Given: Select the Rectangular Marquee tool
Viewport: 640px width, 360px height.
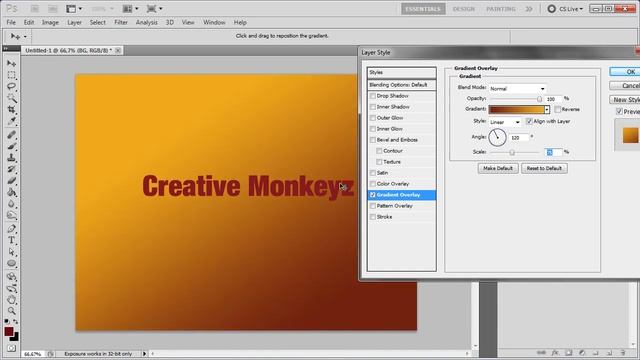Looking at the screenshot, I should (x=11, y=75).
